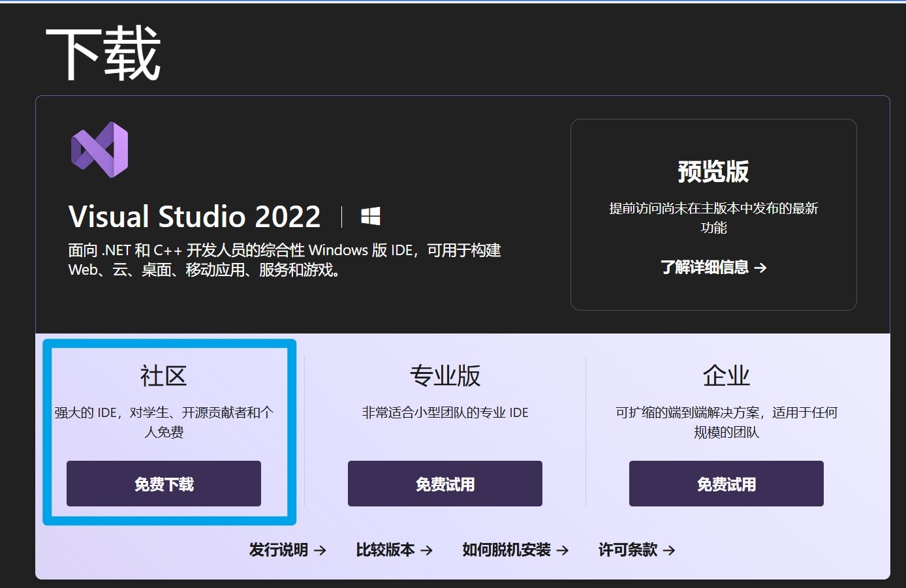Click the Windows logo beside Visual Studio 2022
The width and height of the screenshot is (906, 588).
371,216
